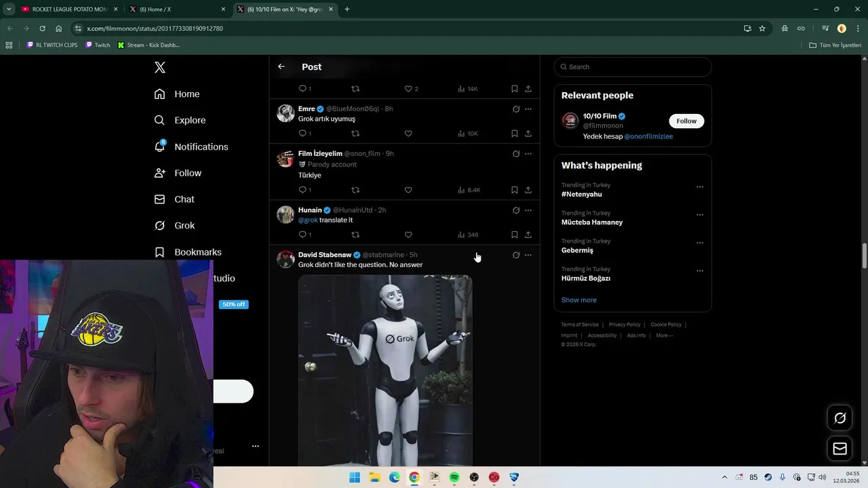Reply to Film İzleyelim's 'Türkiye' post
This screenshot has height=488, width=868.
302,190
